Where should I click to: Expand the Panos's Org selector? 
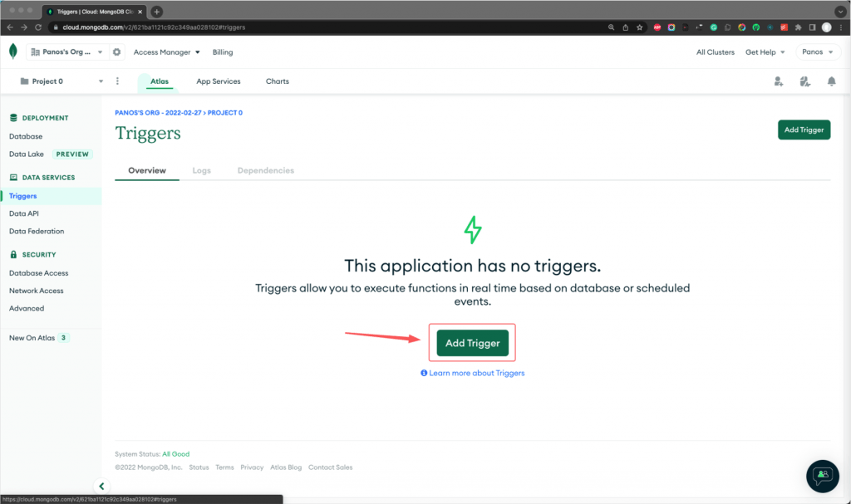click(x=66, y=52)
